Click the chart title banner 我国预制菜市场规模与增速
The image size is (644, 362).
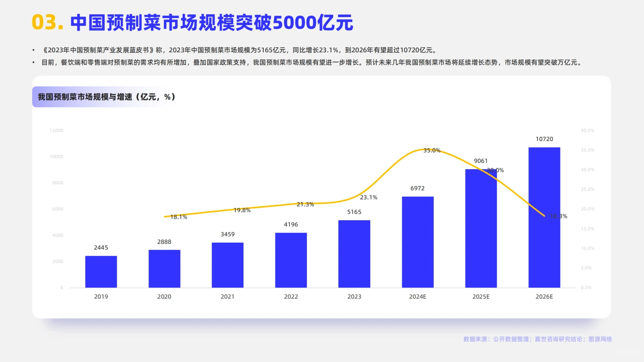(107, 97)
